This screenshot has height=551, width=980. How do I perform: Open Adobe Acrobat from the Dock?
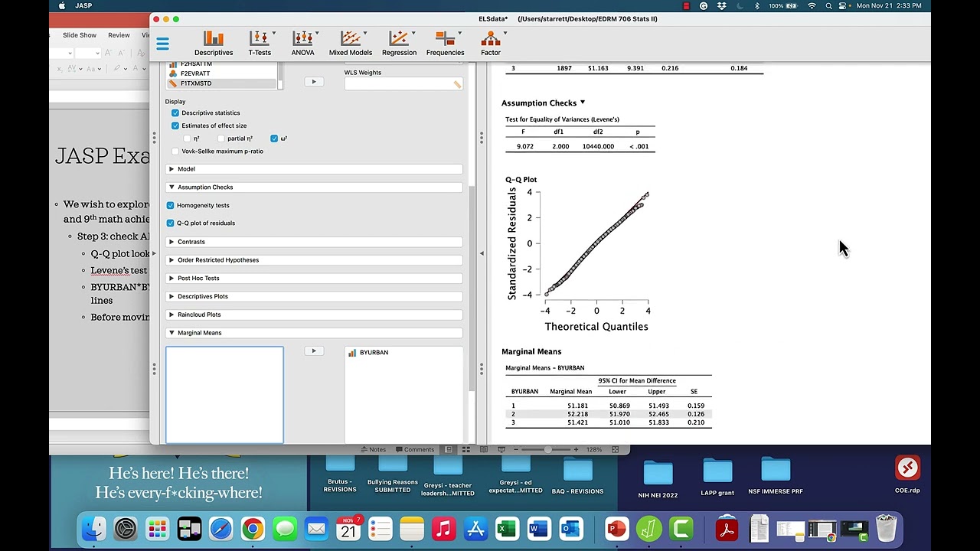click(x=727, y=529)
